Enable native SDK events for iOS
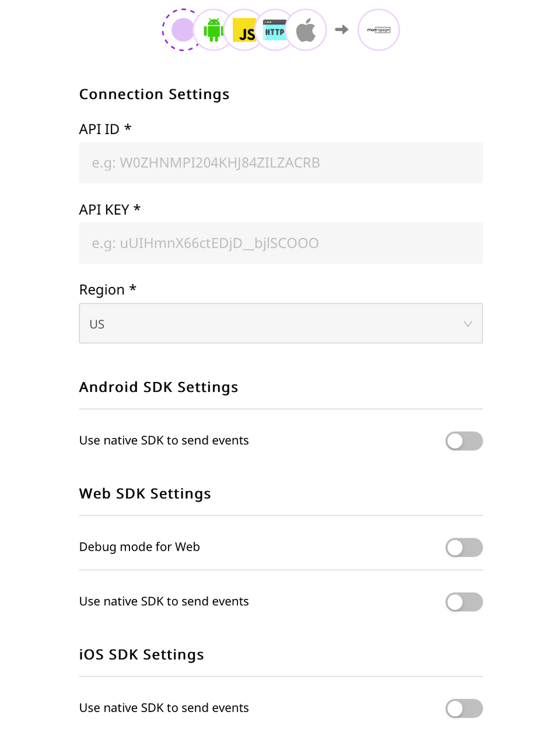The width and height of the screenshot is (560, 750). click(464, 708)
